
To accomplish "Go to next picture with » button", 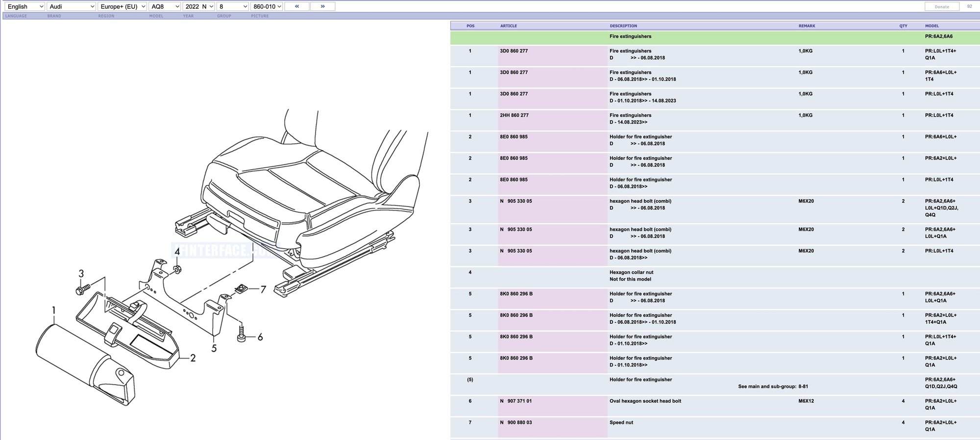I will click(x=322, y=6).
